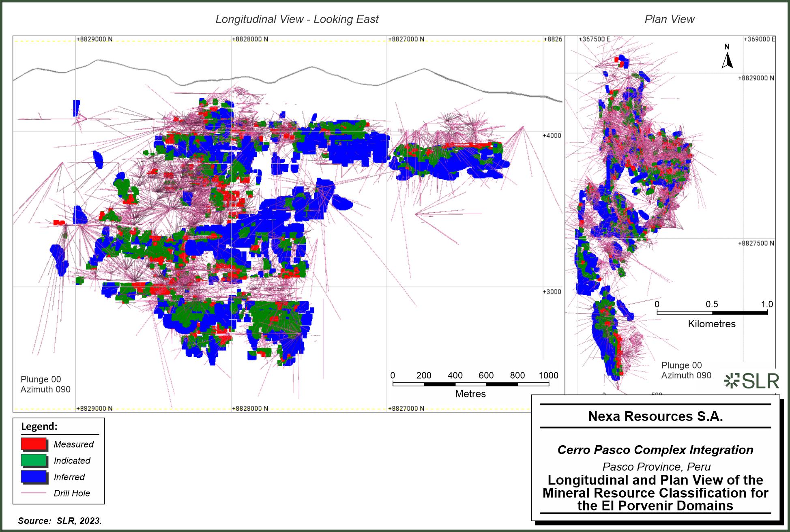This screenshot has height=532, width=790.
Task: Click the +8827500 N plan view label
Action: point(756,243)
